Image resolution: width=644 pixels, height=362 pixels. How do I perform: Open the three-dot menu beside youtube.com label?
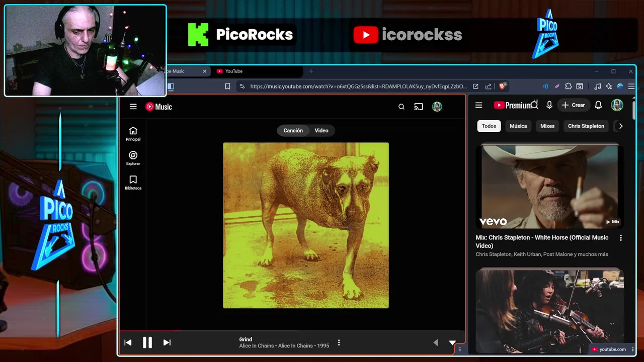(633, 349)
